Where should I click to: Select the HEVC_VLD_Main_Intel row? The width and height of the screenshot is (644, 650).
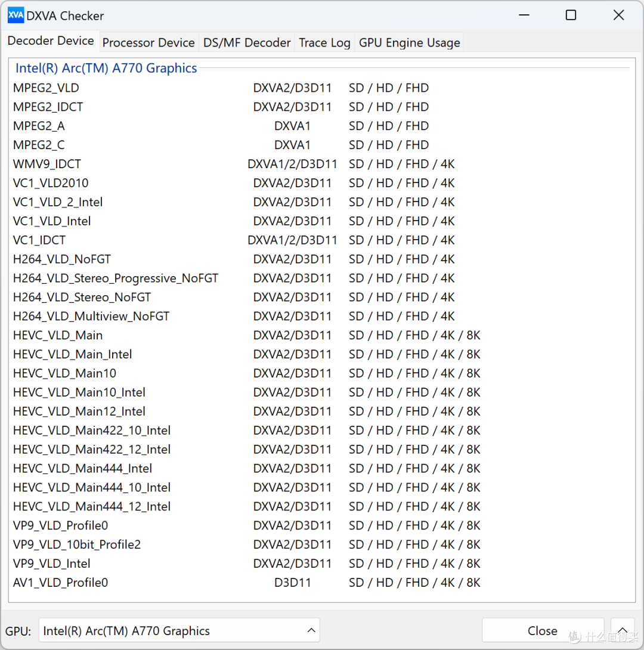[x=321, y=354]
